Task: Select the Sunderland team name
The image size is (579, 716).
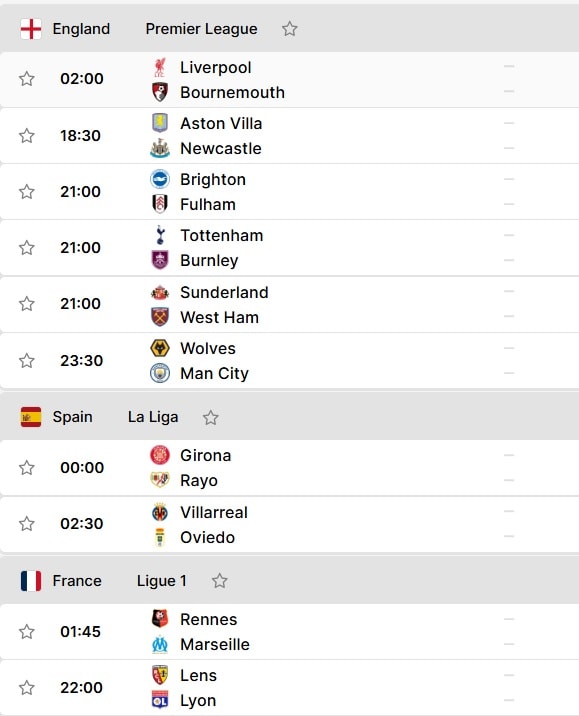Action: (x=224, y=292)
